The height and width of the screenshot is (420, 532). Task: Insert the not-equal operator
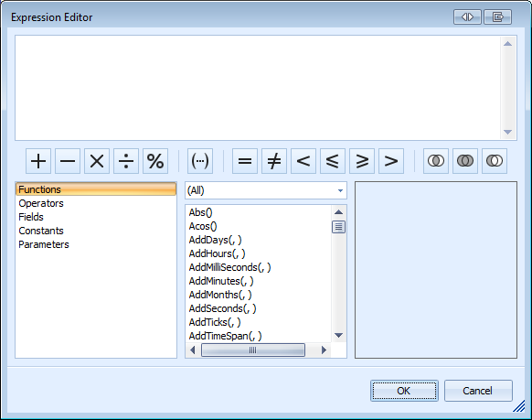(274, 161)
